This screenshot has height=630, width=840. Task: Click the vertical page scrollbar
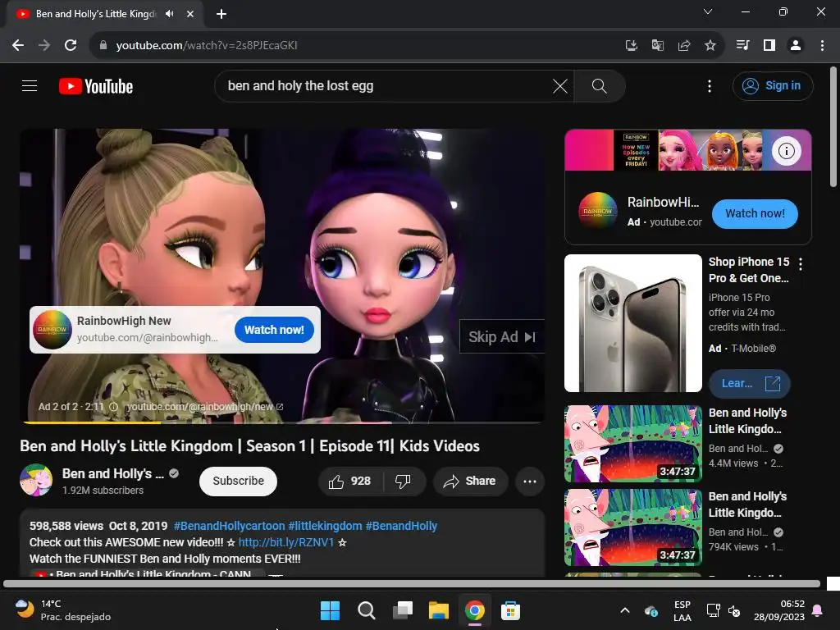click(x=833, y=127)
